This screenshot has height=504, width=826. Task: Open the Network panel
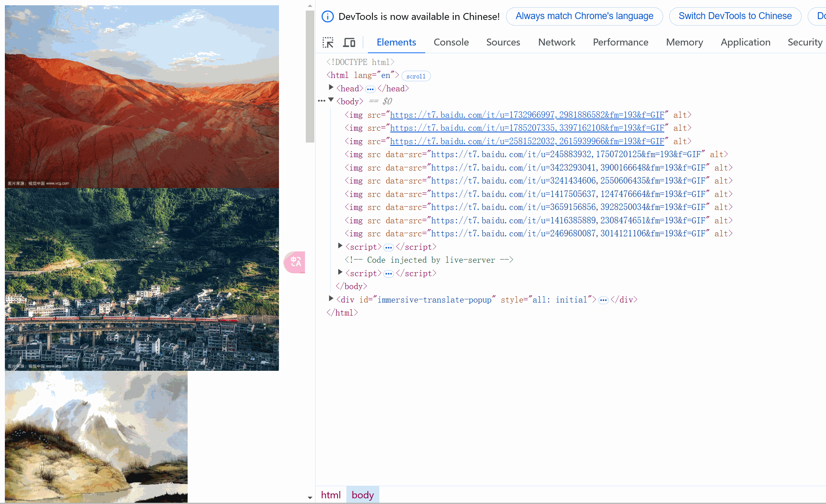(556, 42)
